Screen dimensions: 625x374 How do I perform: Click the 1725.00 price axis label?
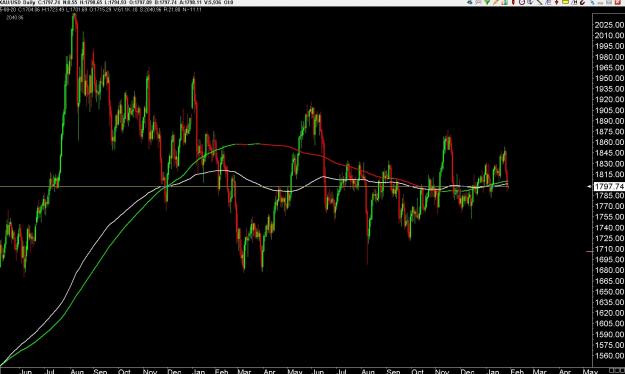click(x=609, y=238)
